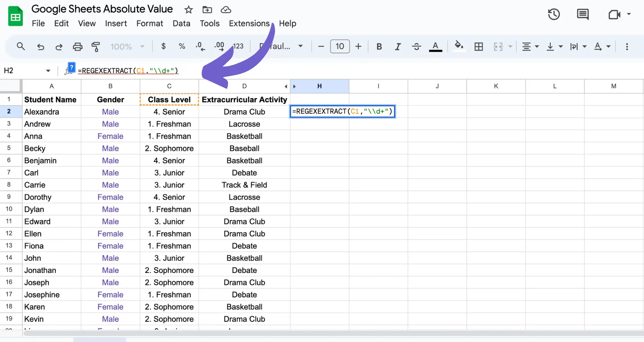Star the Google Sheets Absolute Value document
The width and height of the screenshot is (644, 342).
(x=189, y=10)
